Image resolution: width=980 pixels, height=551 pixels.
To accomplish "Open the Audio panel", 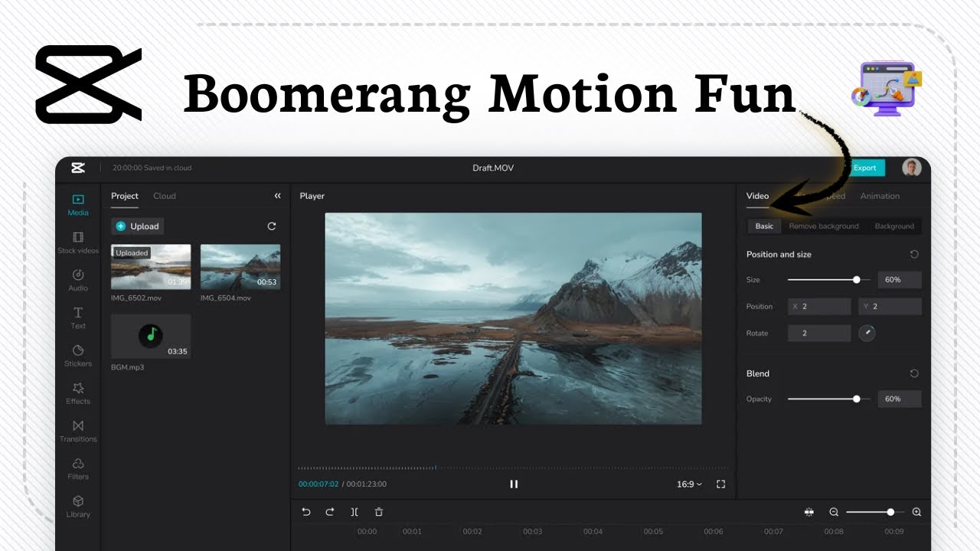I will [x=78, y=280].
